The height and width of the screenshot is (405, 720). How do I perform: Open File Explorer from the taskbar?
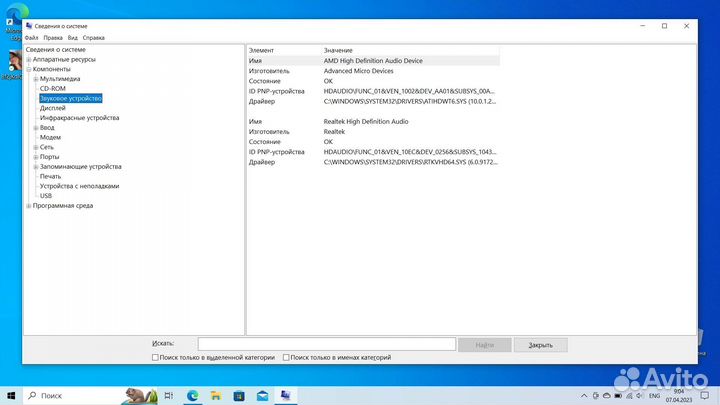(x=215, y=396)
